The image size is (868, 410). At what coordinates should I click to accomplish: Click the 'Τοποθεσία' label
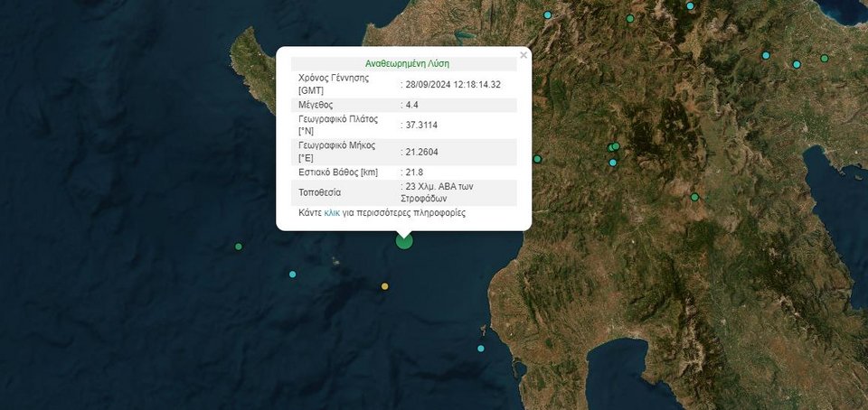319,193
